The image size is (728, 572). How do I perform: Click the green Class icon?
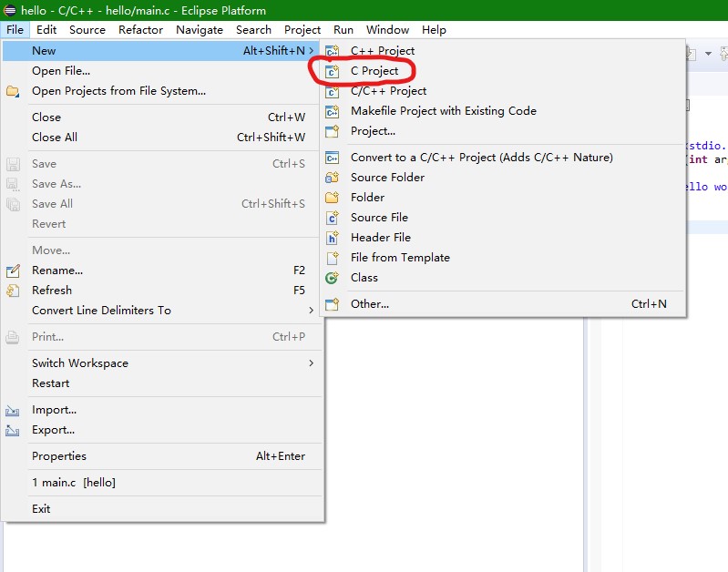click(332, 278)
